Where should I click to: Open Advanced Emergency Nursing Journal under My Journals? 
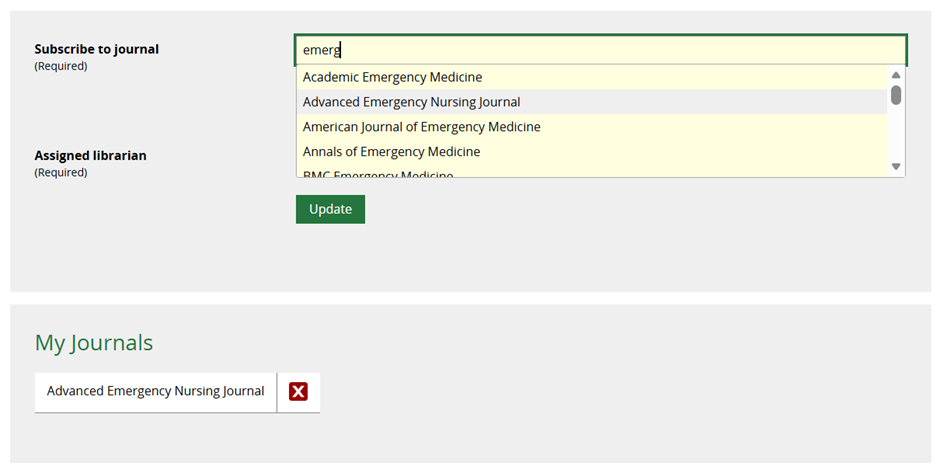pos(155,392)
